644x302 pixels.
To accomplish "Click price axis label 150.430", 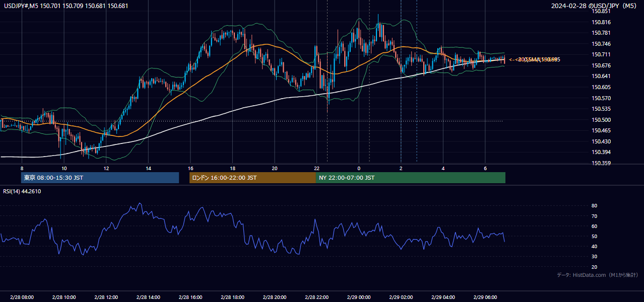I will point(602,141).
